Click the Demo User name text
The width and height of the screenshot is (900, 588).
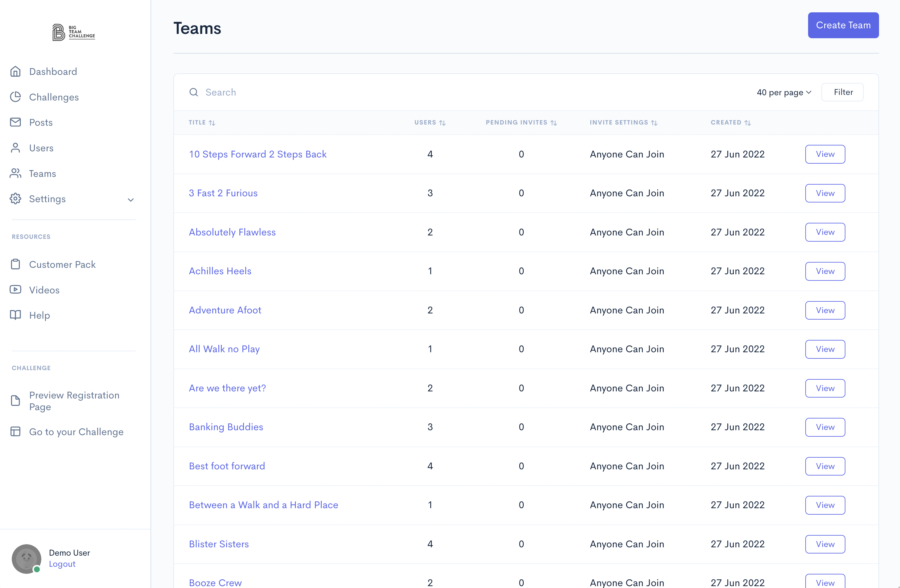pos(69,553)
